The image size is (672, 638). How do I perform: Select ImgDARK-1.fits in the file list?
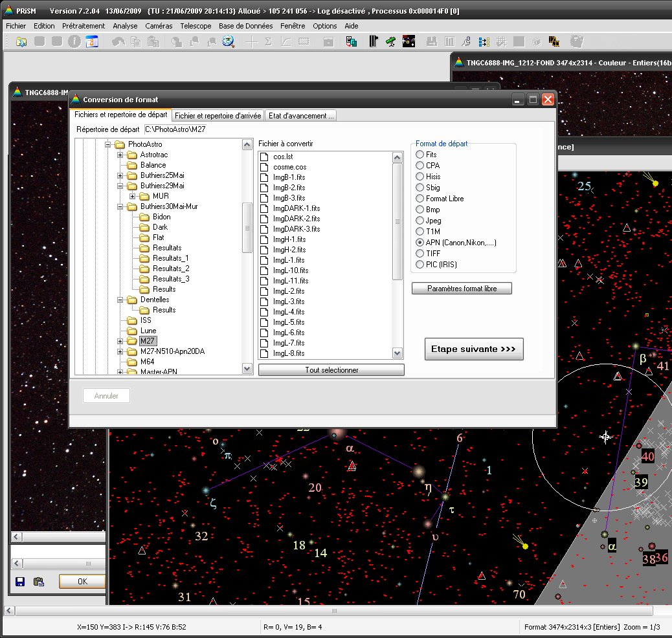pyautogui.click(x=296, y=208)
